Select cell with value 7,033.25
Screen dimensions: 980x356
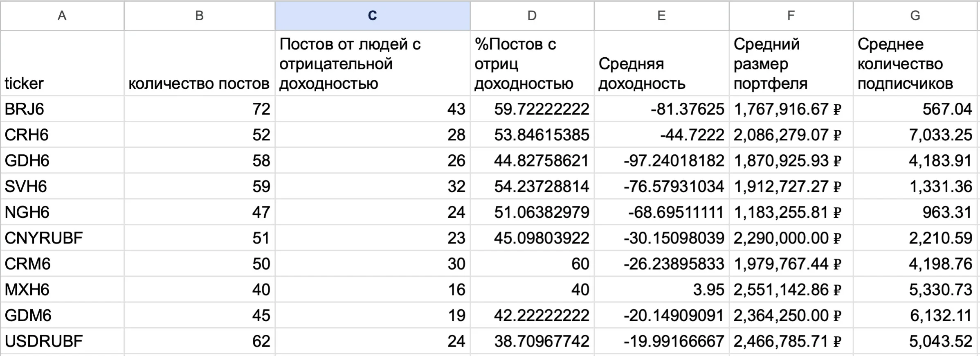pyautogui.click(x=915, y=135)
